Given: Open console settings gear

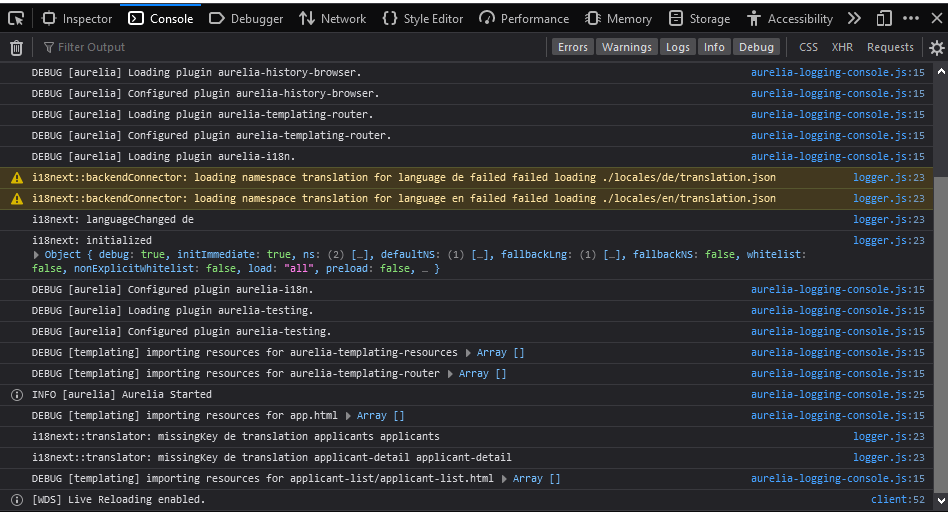Looking at the screenshot, I should (x=937, y=47).
